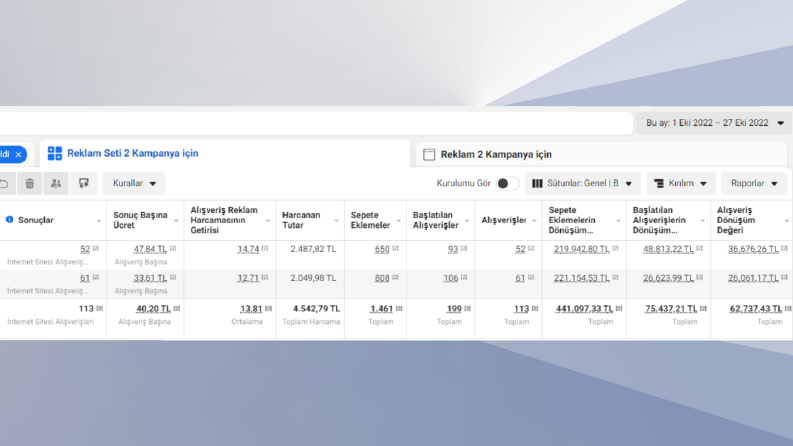Viewport: 793px width, 446px height.
Task: Click average ROAS value 13,81
Action: click(251, 308)
